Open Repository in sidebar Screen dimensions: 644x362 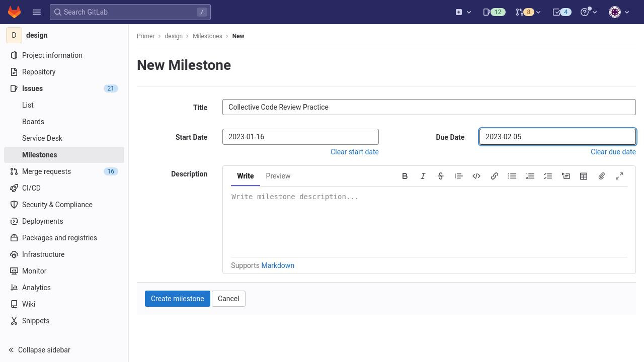pos(64,72)
